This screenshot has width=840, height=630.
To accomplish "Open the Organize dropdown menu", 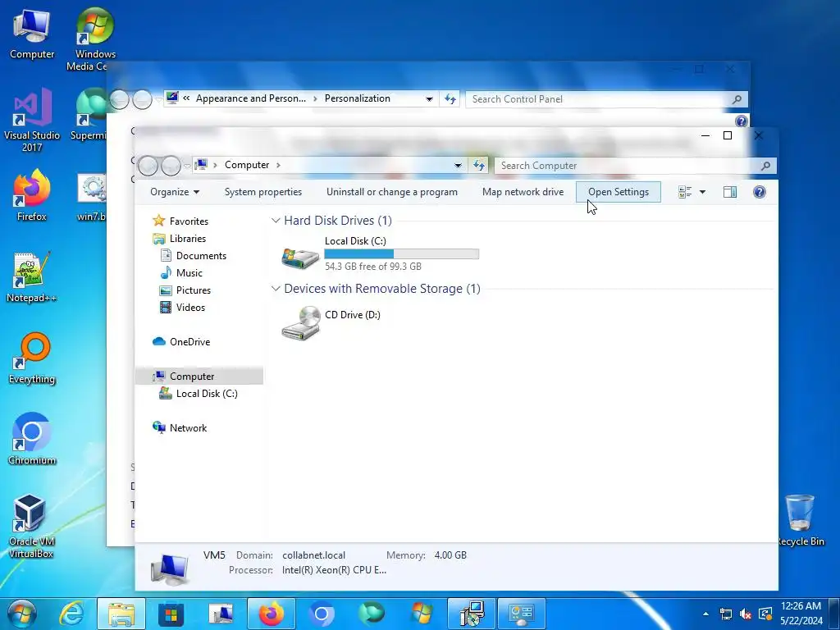I will point(175,192).
